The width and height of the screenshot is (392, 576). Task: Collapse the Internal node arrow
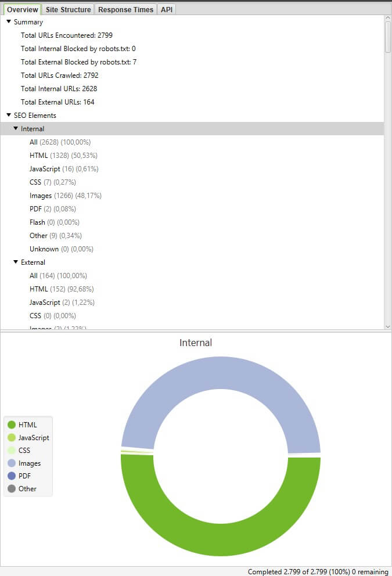coord(16,129)
